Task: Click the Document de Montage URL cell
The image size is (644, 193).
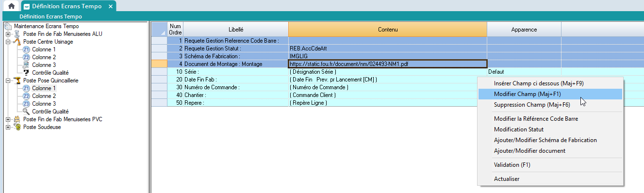Action: [x=387, y=64]
